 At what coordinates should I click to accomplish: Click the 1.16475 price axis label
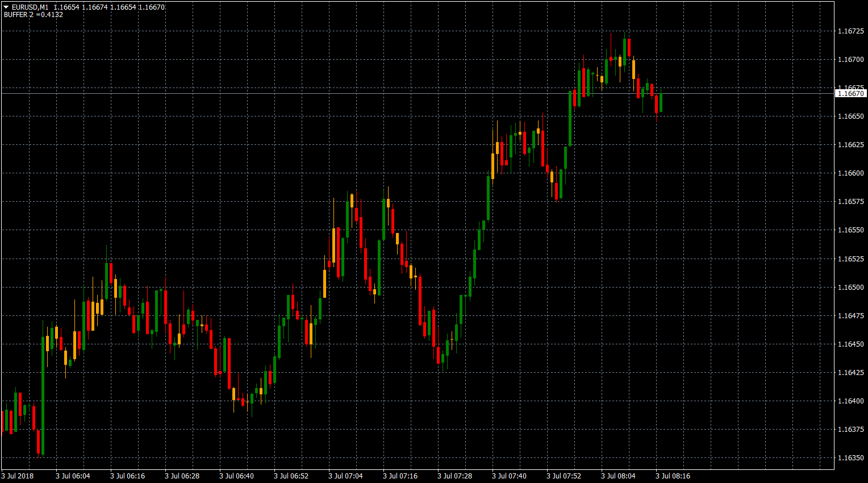pyautogui.click(x=851, y=316)
